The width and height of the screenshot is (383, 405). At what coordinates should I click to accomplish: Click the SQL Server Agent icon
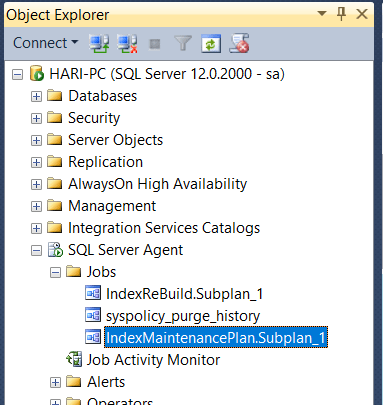55,250
